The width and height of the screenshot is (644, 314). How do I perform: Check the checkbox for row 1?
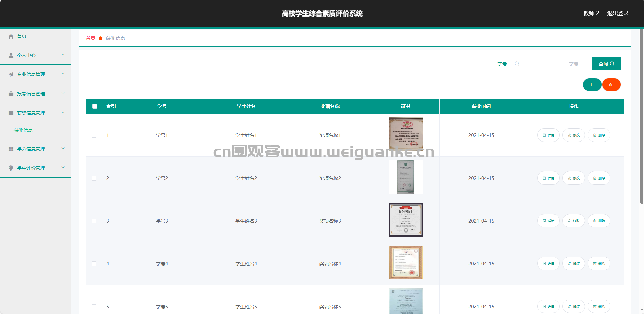click(94, 135)
